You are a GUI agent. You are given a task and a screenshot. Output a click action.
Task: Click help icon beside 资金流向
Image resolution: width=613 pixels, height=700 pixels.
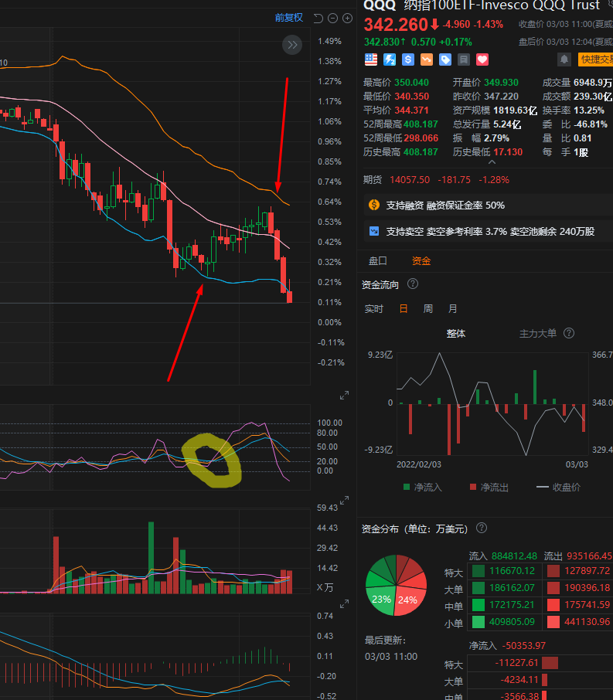click(x=413, y=284)
